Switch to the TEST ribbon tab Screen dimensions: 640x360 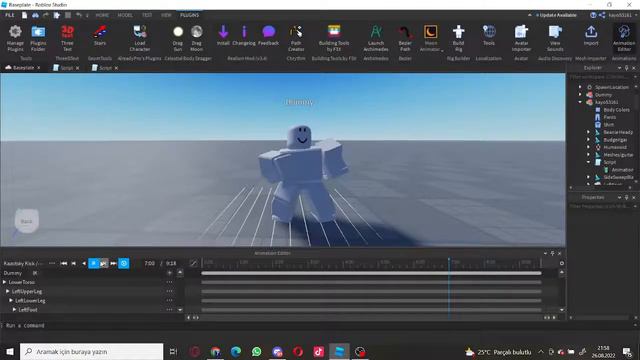tap(147, 15)
